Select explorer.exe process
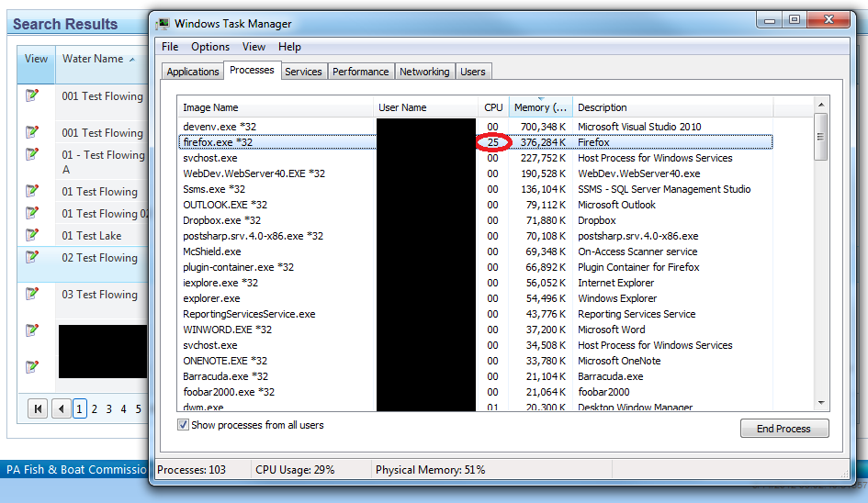 (476, 298)
